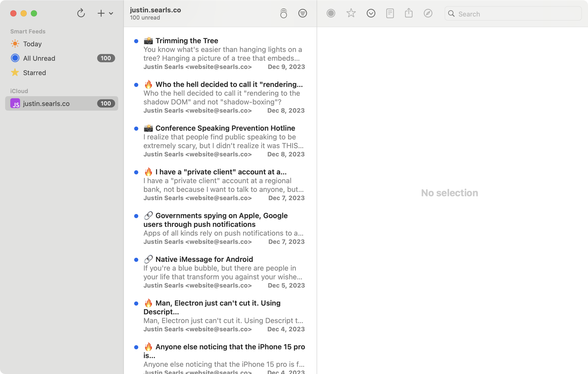
Task: Open the add-menu chevron beside the plus
Action: [111, 13]
